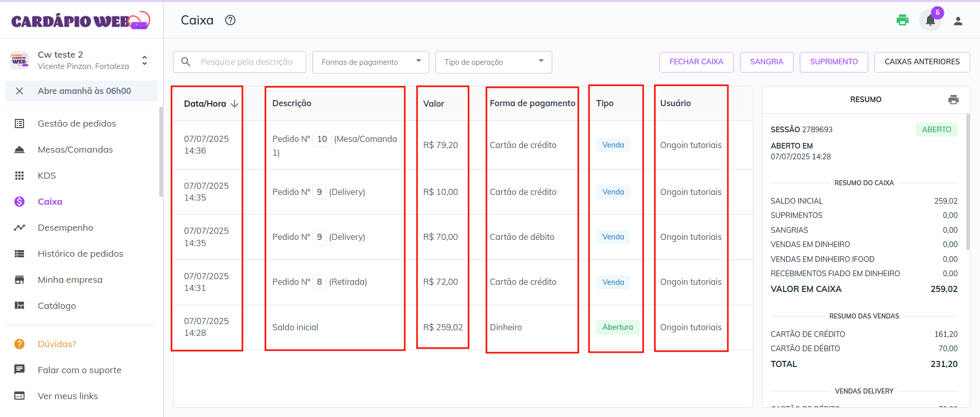Click the Cardápio Web logo
The width and height of the screenshot is (980, 417).
pyautogui.click(x=80, y=20)
